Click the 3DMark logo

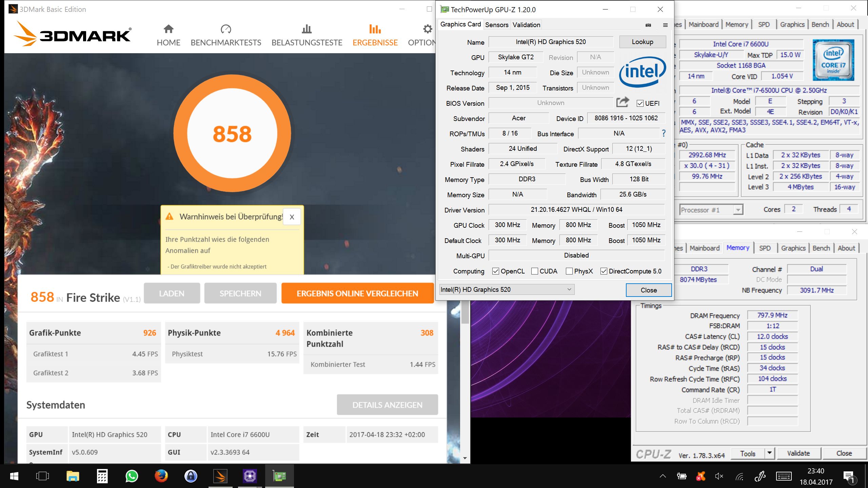click(x=73, y=33)
